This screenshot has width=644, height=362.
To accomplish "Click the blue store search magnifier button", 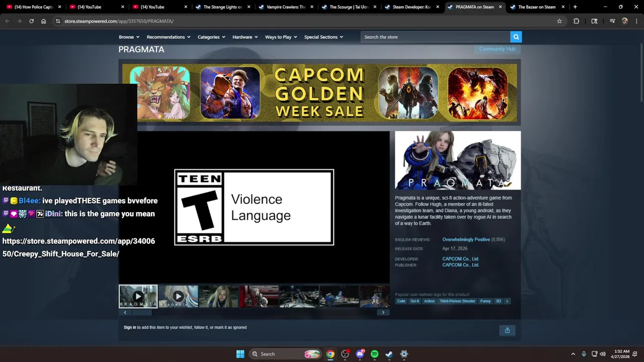I will tap(516, 37).
